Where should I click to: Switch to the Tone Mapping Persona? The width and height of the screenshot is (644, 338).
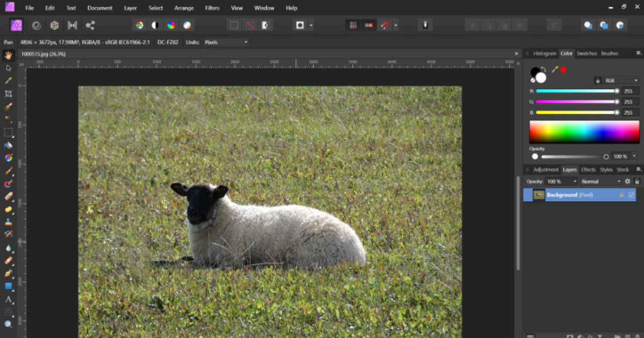(x=72, y=25)
